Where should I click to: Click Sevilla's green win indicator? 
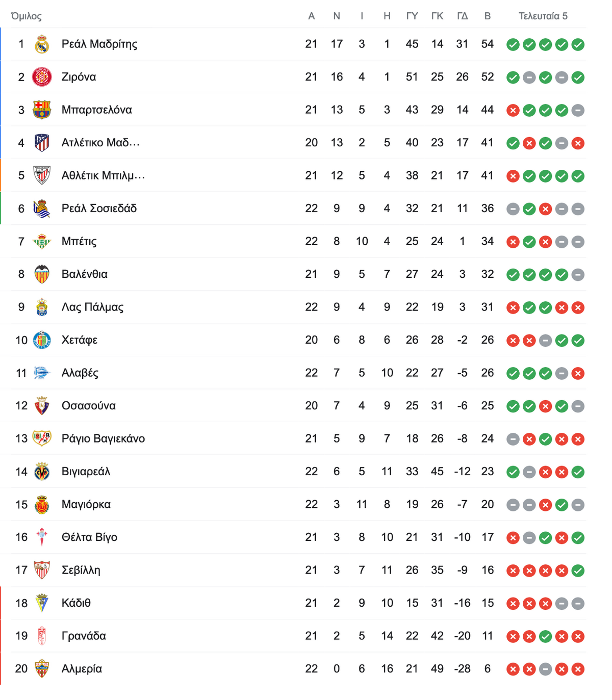point(578,571)
